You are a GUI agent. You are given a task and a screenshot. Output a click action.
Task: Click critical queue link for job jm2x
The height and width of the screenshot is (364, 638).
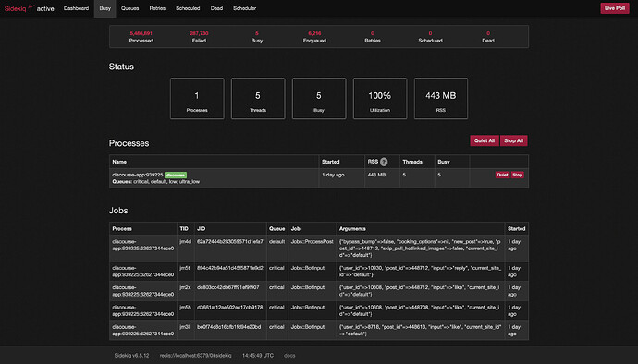276,287
